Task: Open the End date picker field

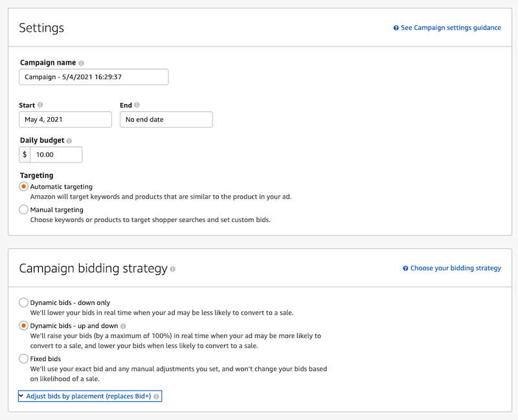Action: pos(166,119)
